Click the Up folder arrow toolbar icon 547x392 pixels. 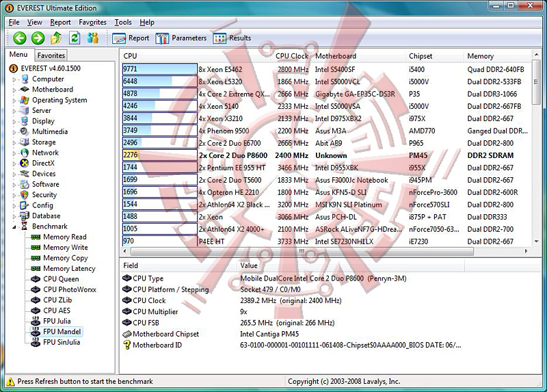[x=56, y=38]
